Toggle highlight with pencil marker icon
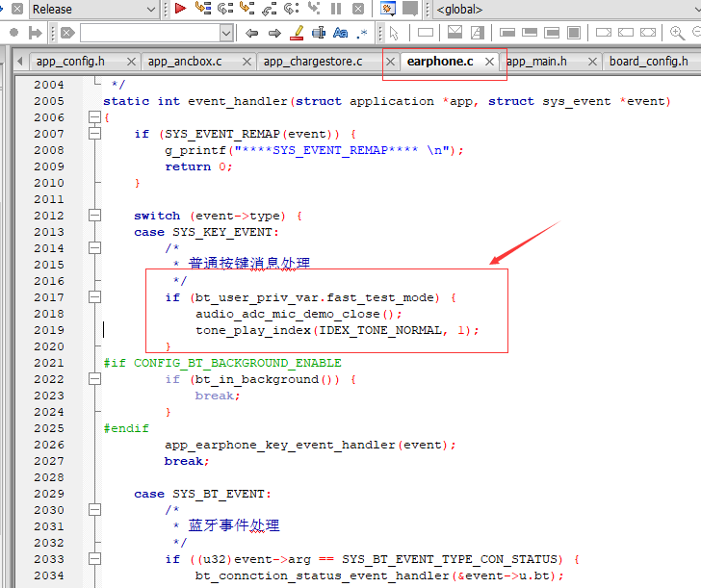The width and height of the screenshot is (701, 588). click(297, 33)
